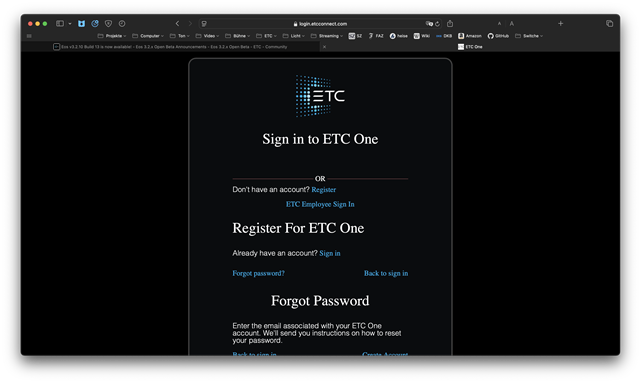
Task: Click Back to sign in beside Forgot password
Action: [x=386, y=273]
